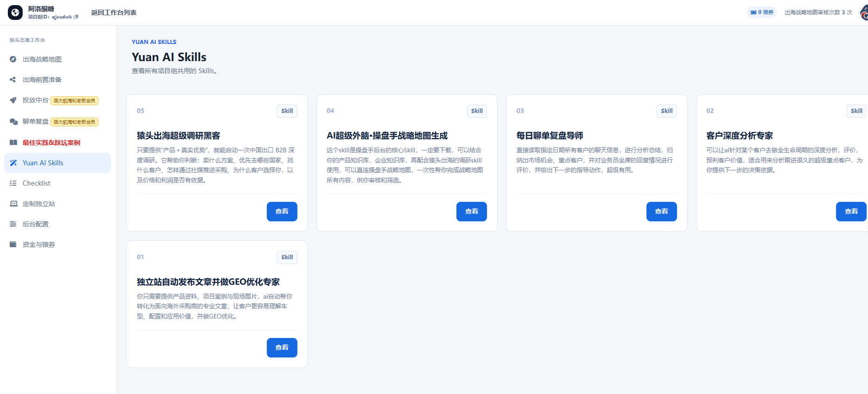Screen dimensions: 868x394
Task: Click the 阿洛酮糖 project name
Action: [41, 9]
